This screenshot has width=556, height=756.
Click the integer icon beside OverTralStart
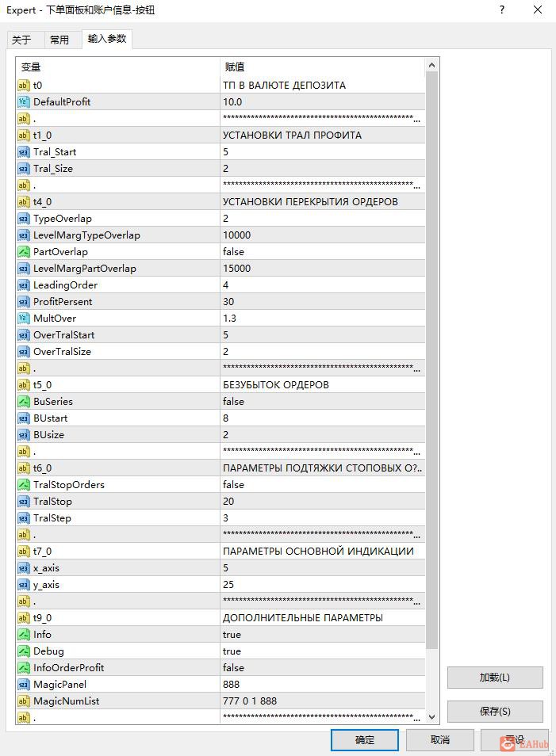click(x=23, y=334)
